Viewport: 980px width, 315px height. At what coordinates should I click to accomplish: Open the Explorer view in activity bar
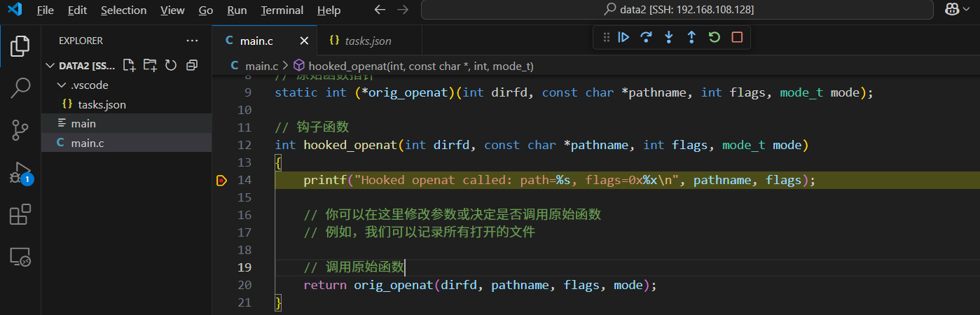[x=20, y=46]
